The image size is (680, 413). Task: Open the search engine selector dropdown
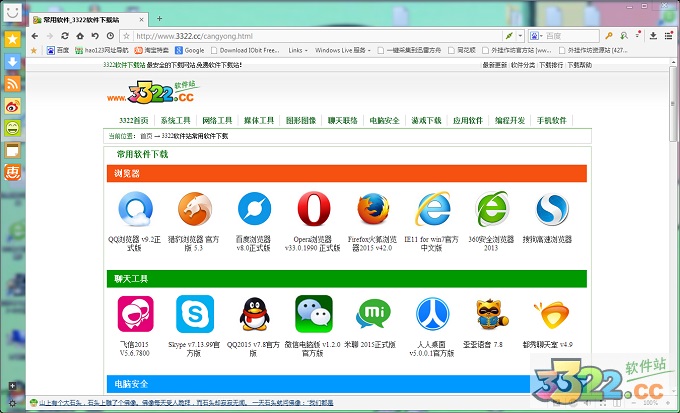[536, 36]
